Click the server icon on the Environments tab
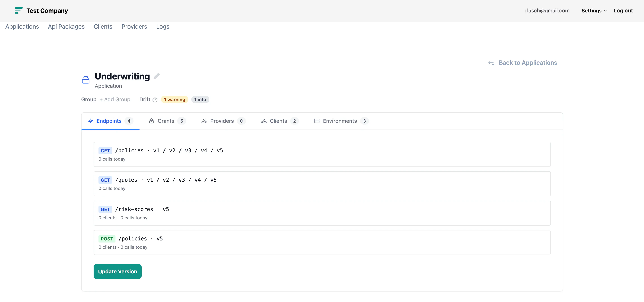 tap(317, 121)
